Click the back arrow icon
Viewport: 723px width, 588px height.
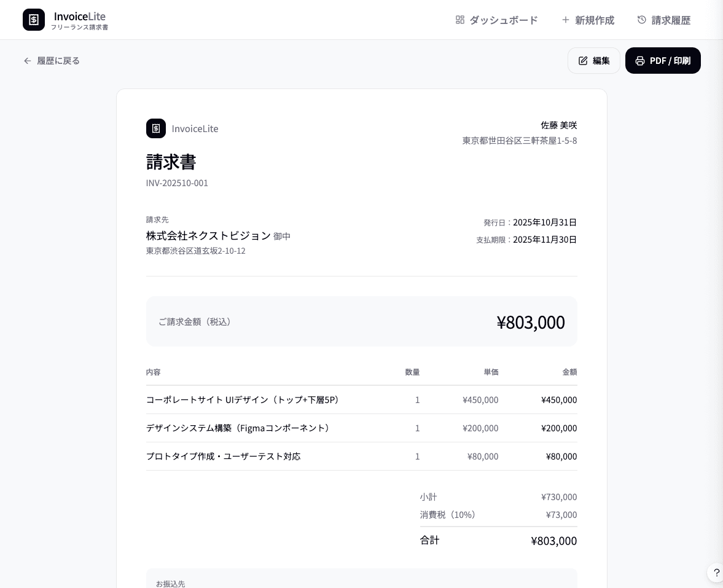(28, 61)
